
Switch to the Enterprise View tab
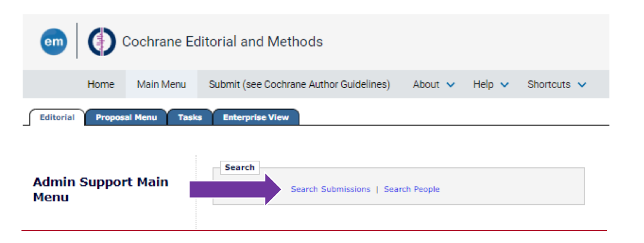point(256,117)
